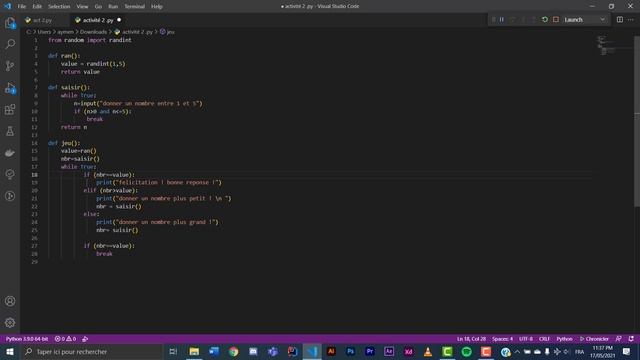Open the Docker whale view

[10, 153]
